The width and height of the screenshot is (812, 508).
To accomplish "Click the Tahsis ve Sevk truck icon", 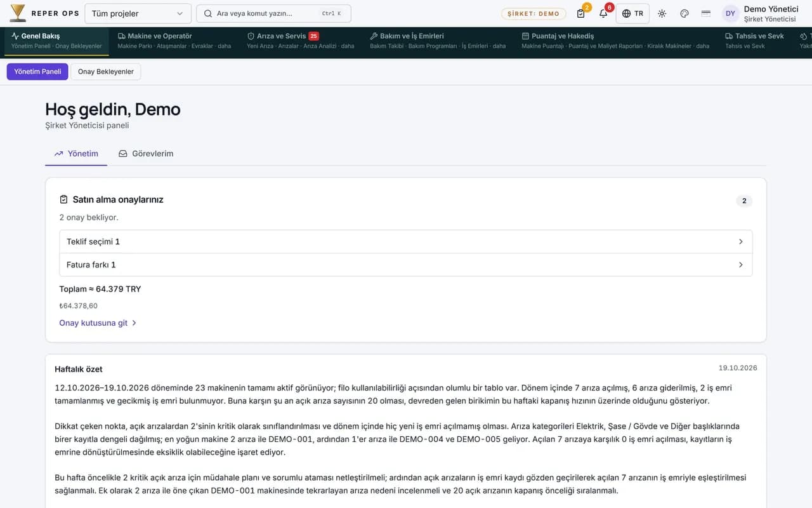I will click(x=729, y=36).
